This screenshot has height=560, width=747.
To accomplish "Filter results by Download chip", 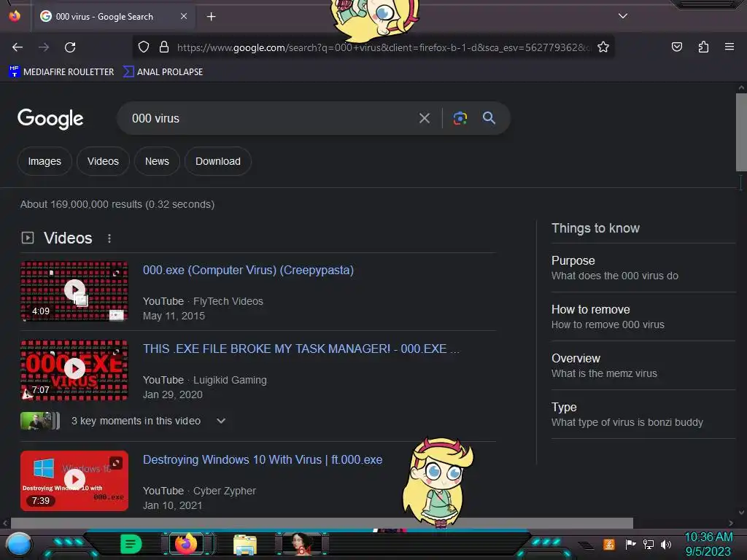I will tap(217, 161).
